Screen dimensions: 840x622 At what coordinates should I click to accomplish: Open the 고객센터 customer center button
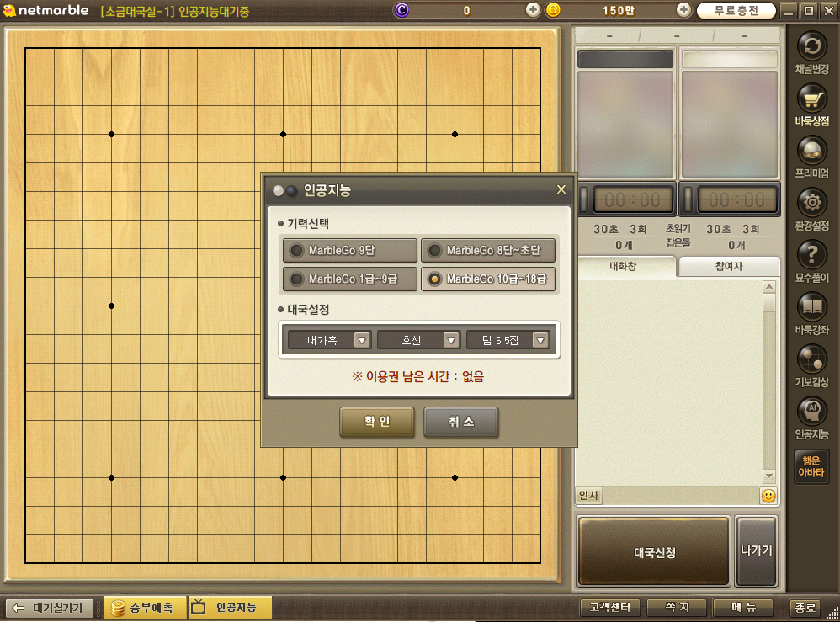610,608
